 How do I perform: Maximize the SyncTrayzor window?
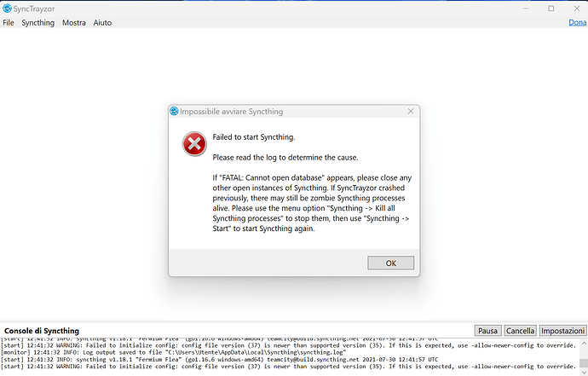[551, 9]
